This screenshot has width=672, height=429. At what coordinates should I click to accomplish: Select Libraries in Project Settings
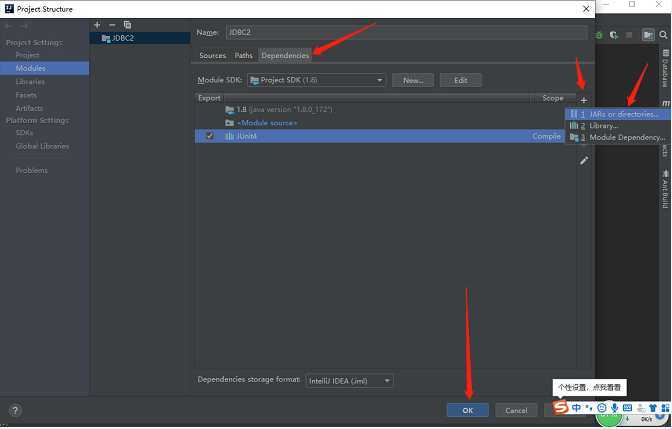(30, 82)
